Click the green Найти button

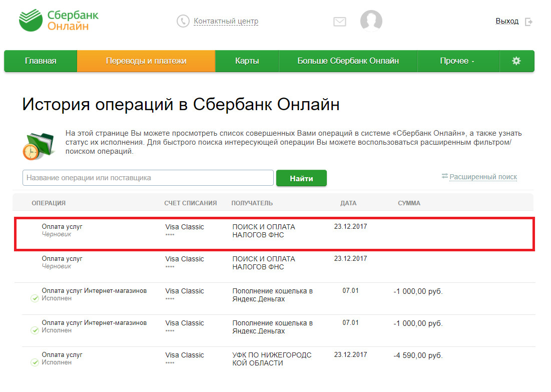pyautogui.click(x=301, y=178)
